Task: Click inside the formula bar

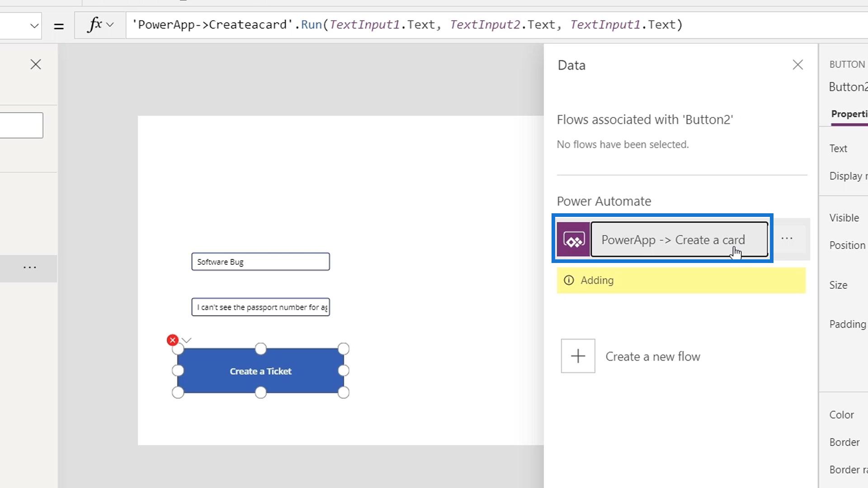Action: click(x=452, y=25)
